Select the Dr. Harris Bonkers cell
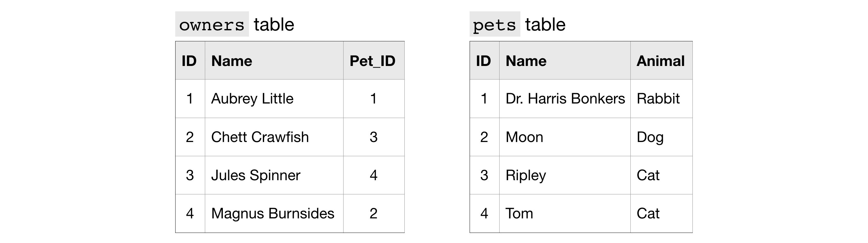Screen dimensions: 868x243 click(565, 99)
